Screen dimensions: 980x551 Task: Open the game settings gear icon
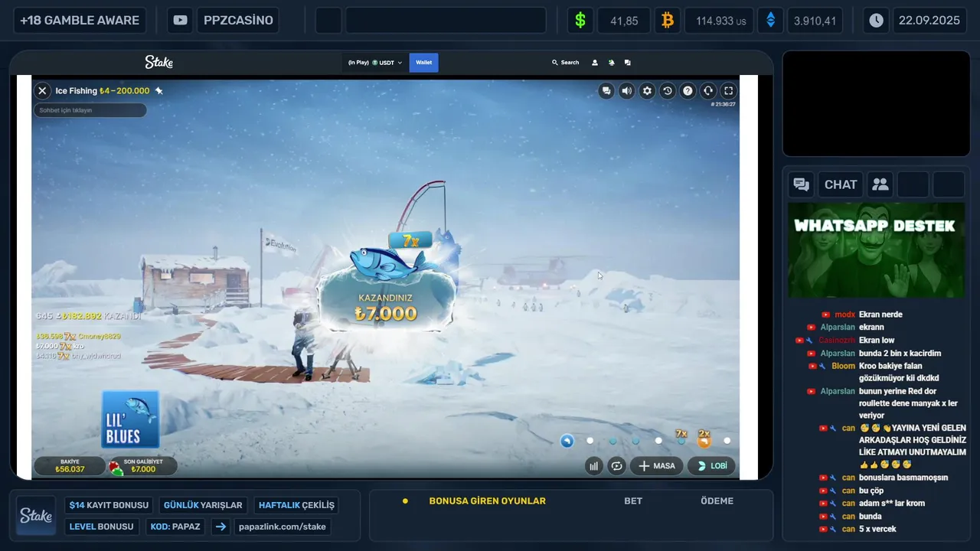pos(647,90)
